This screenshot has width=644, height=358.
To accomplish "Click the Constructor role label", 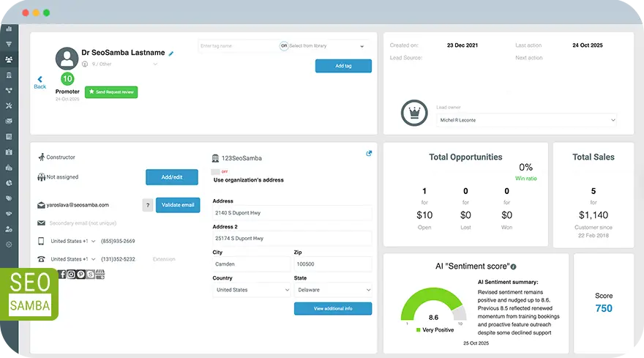I will (60, 157).
